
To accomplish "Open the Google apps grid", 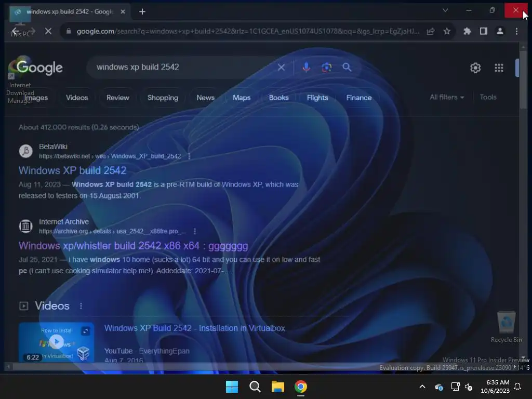I will click(499, 68).
